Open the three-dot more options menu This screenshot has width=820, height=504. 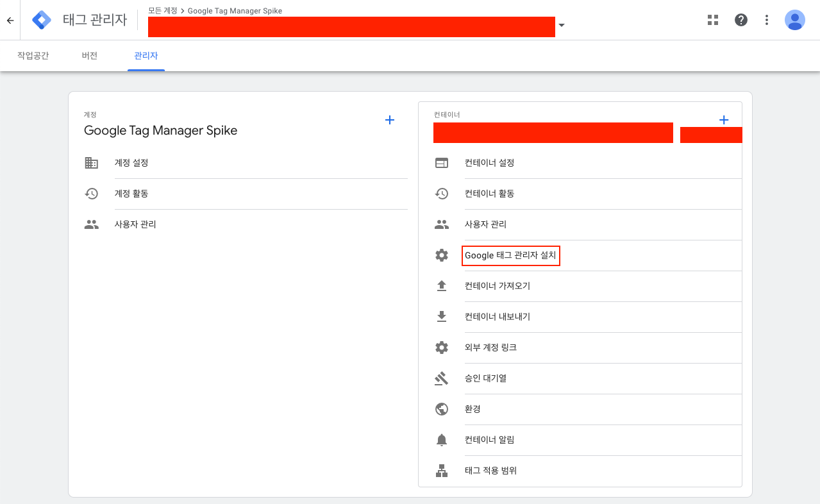coord(767,20)
